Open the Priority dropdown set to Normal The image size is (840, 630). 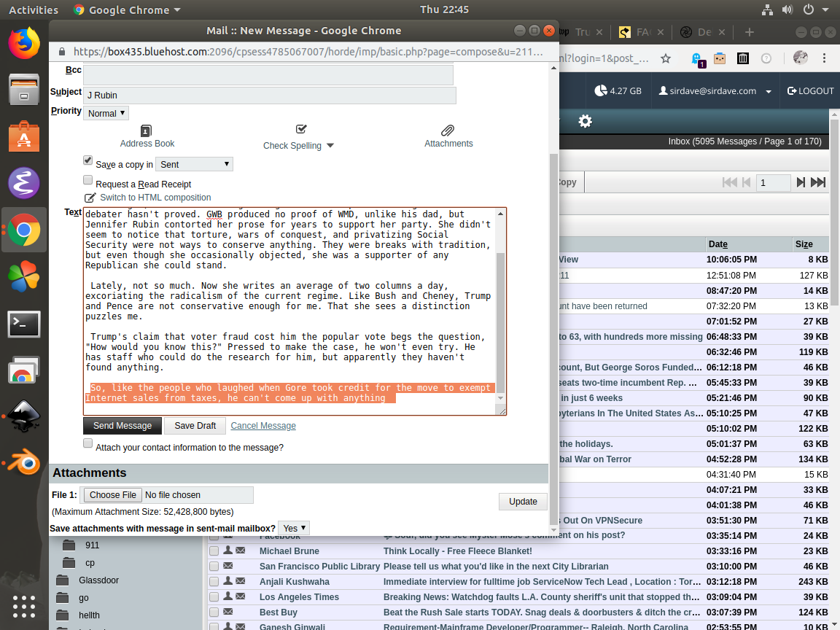click(x=106, y=113)
